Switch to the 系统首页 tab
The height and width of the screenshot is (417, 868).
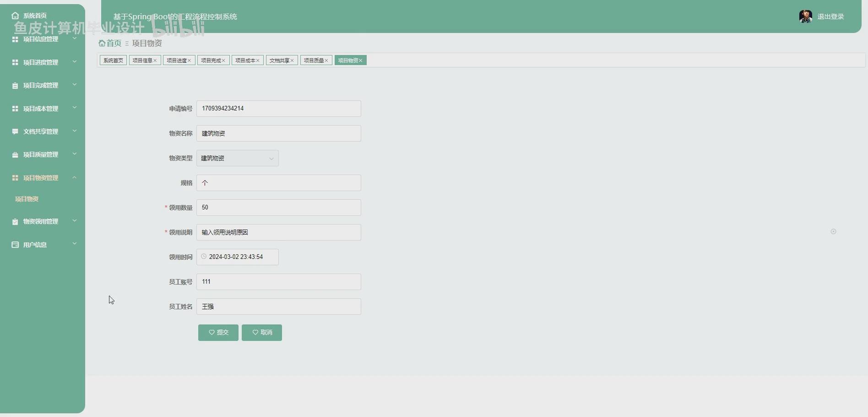click(x=113, y=60)
